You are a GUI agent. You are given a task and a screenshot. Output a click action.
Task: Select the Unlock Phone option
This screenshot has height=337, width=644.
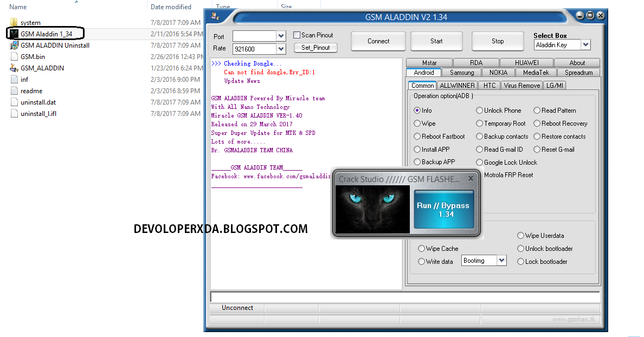(x=479, y=111)
